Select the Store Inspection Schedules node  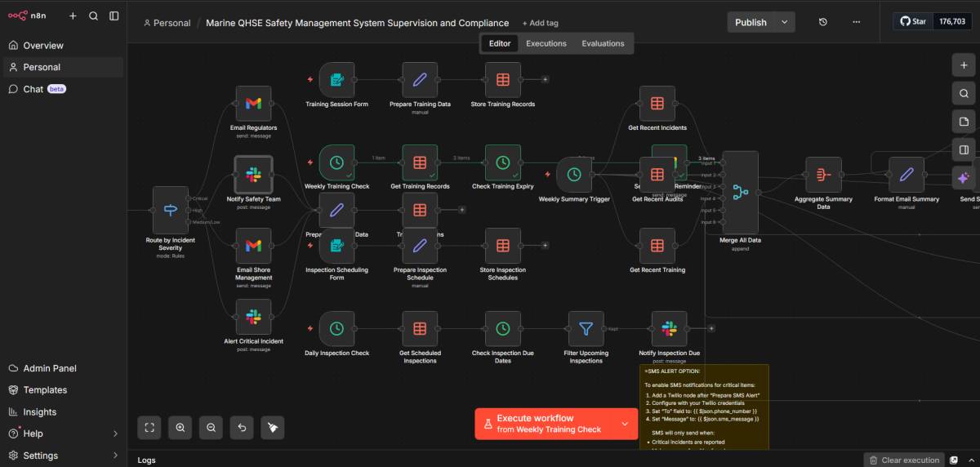click(503, 246)
